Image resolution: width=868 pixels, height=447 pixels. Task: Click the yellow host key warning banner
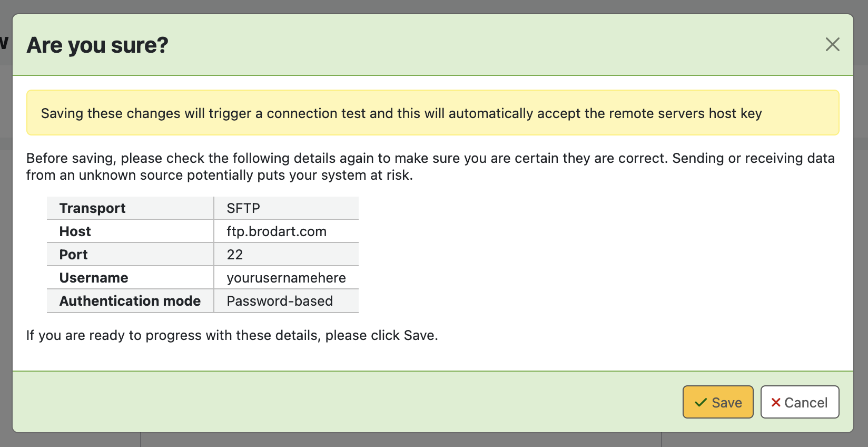coord(432,113)
